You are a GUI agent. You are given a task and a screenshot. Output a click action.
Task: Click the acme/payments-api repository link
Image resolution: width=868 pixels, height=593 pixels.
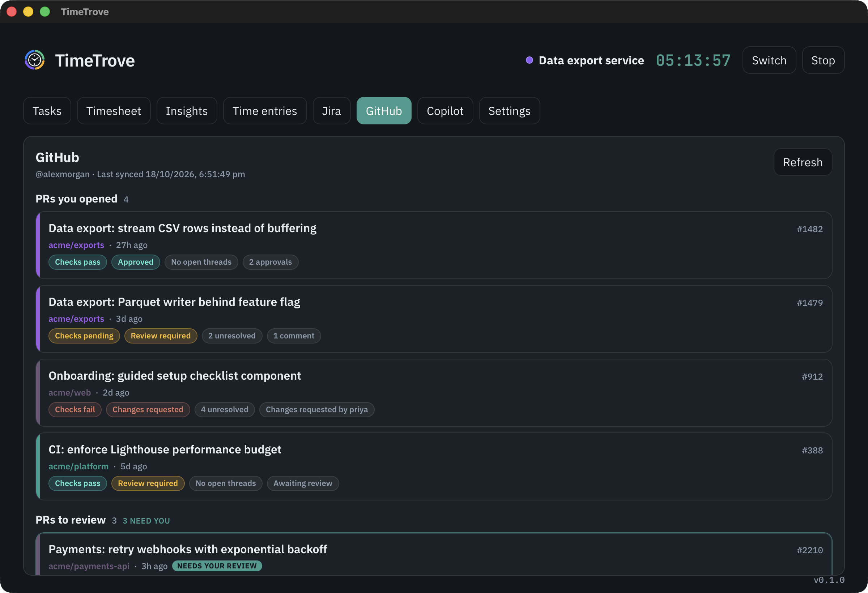(89, 566)
